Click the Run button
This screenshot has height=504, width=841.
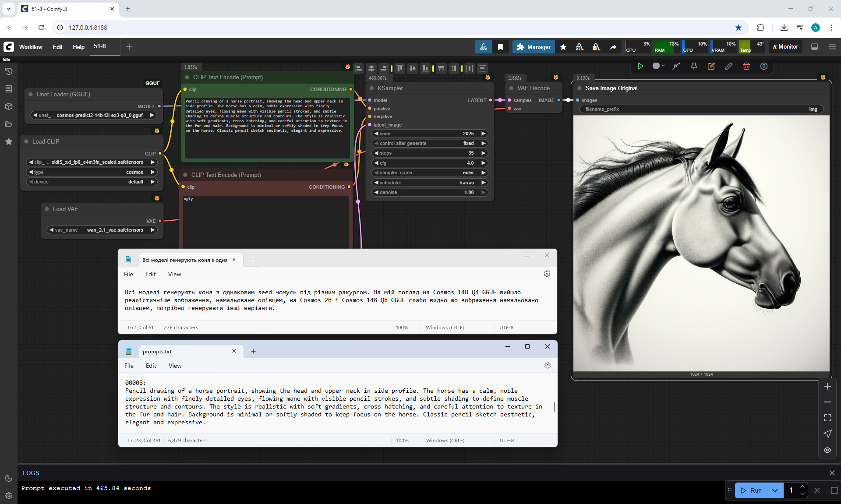[x=752, y=490]
